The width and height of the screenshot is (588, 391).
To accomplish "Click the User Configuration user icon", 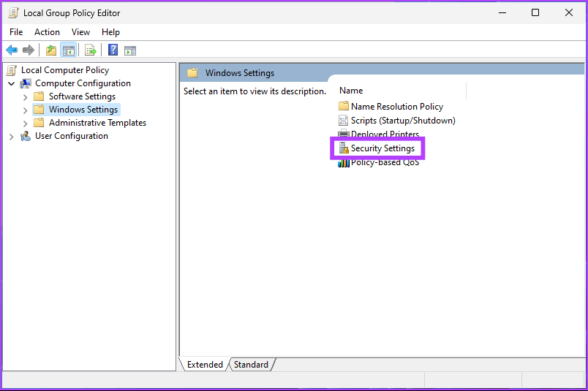I will coord(26,136).
